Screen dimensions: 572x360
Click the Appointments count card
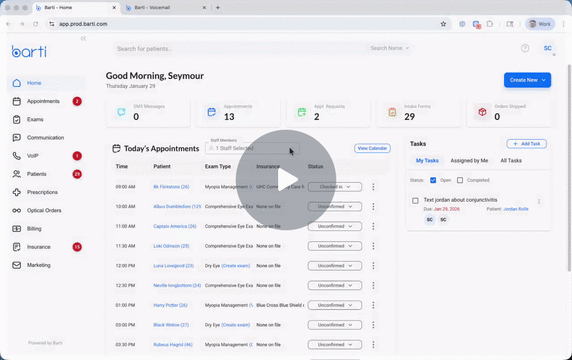pos(238,113)
